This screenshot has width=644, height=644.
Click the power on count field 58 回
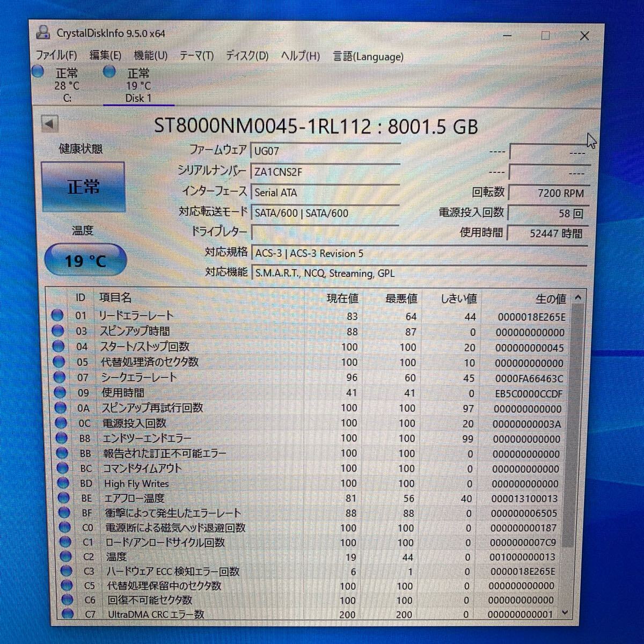(x=548, y=213)
